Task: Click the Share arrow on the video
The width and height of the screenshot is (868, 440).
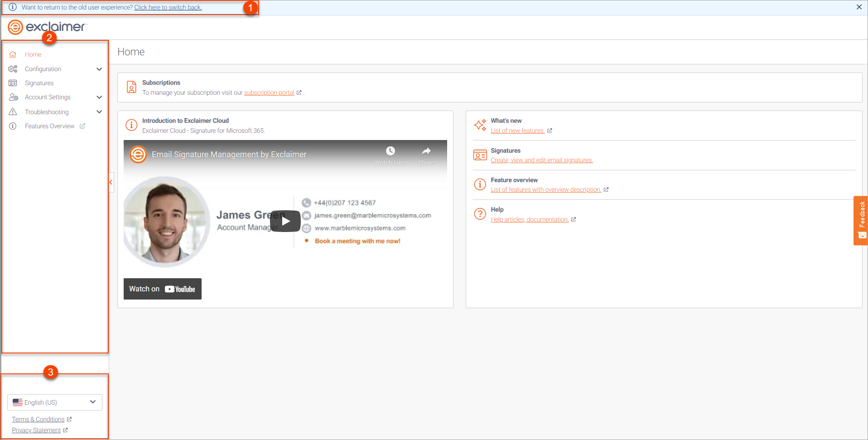Action: point(426,151)
